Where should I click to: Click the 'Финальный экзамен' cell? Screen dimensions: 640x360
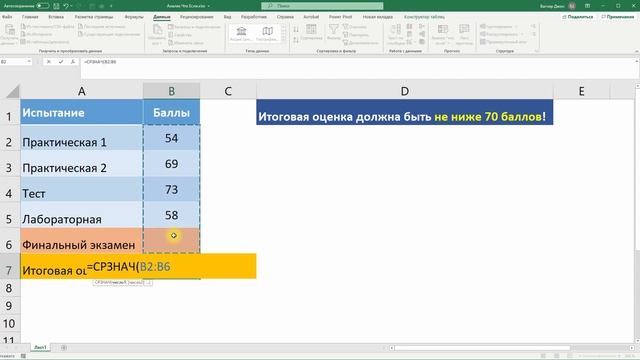[82, 241]
